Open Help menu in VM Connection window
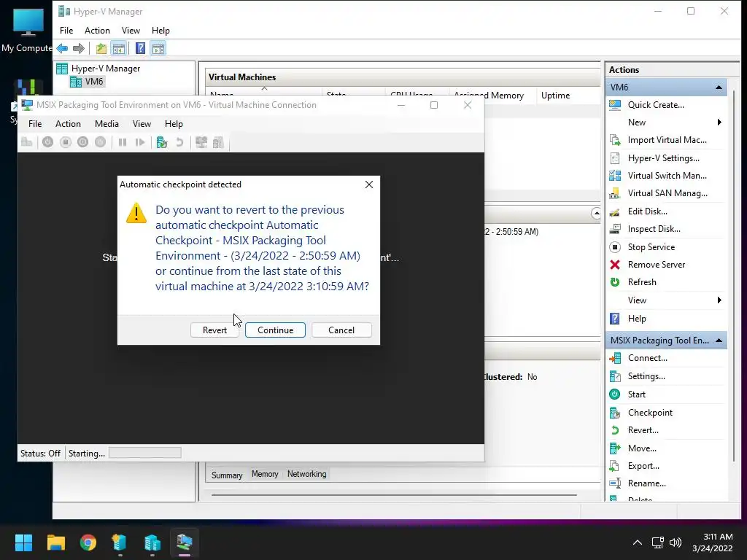This screenshot has width=747, height=560. 174,124
